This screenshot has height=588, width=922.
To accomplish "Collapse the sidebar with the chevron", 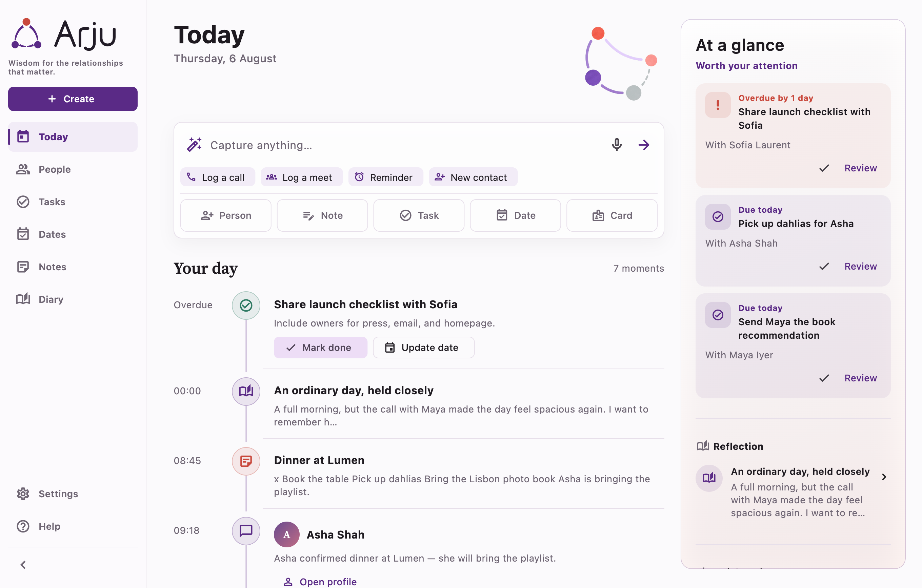I will point(23,565).
